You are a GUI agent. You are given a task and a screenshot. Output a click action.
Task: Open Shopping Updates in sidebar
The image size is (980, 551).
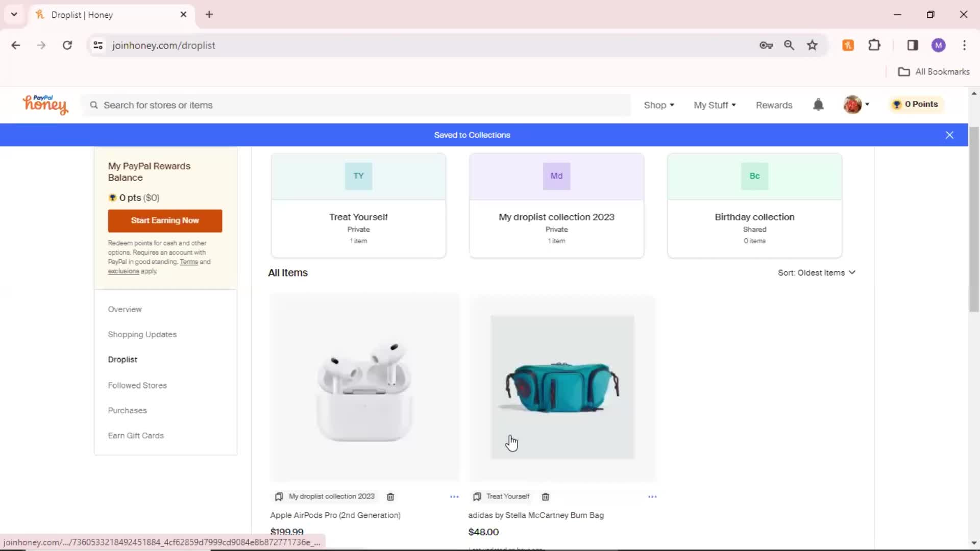(142, 335)
